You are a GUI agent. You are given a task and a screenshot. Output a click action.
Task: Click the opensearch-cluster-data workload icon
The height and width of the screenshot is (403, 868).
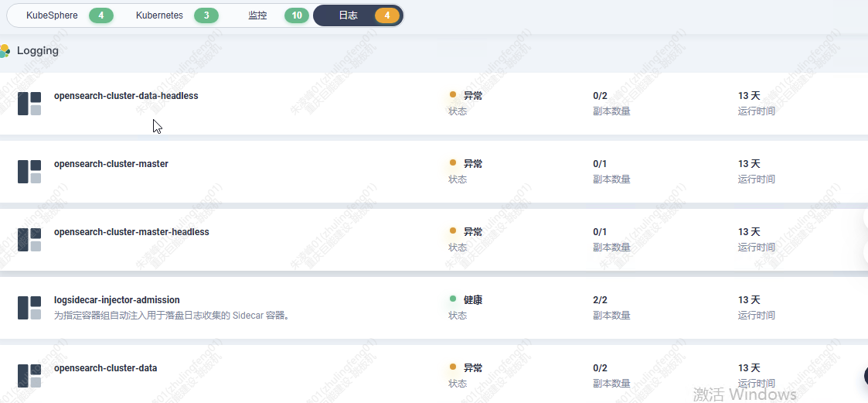pos(29,376)
